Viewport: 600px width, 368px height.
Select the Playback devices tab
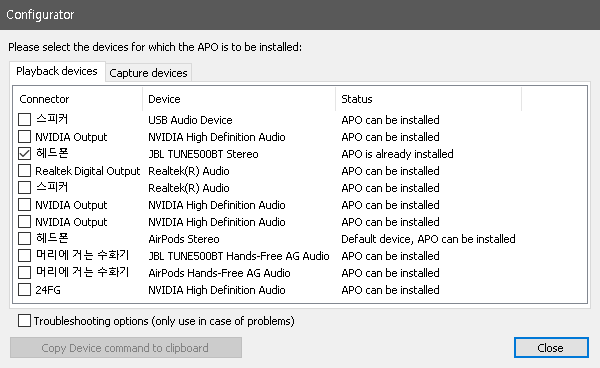[57, 71]
